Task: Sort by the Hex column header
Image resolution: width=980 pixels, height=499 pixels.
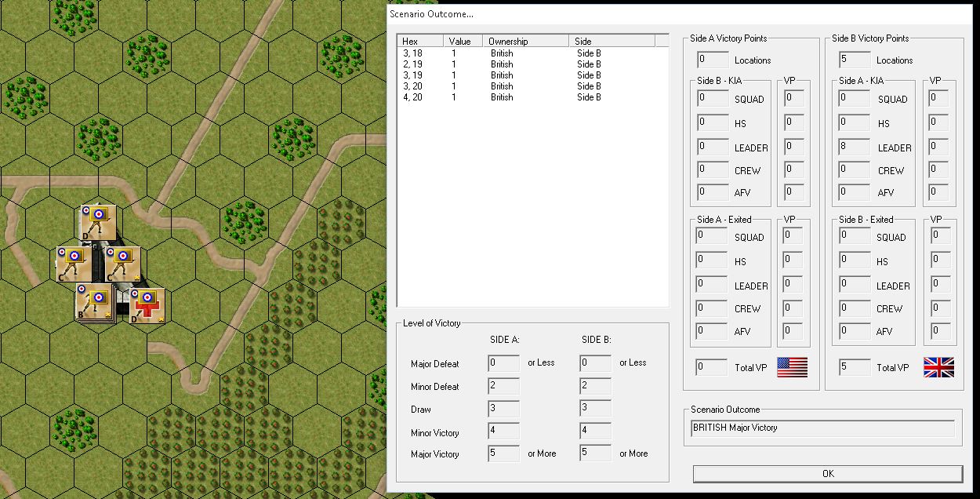Action: click(421, 41)
